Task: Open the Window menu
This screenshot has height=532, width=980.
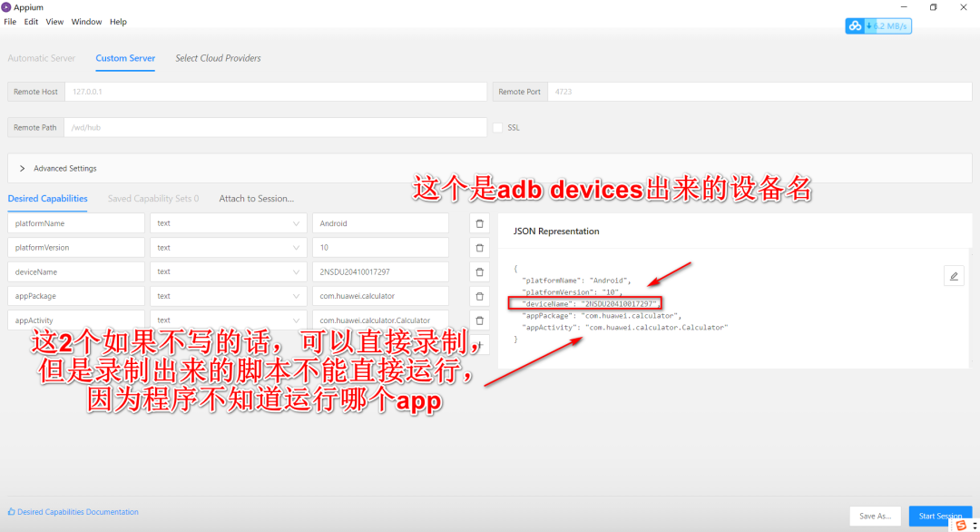Action: pos(86,22)
